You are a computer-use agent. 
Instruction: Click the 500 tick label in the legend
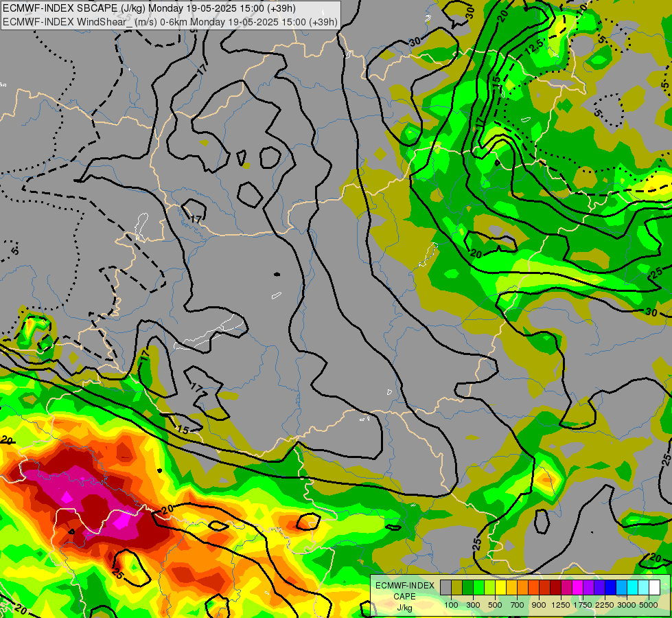(495, 605)
